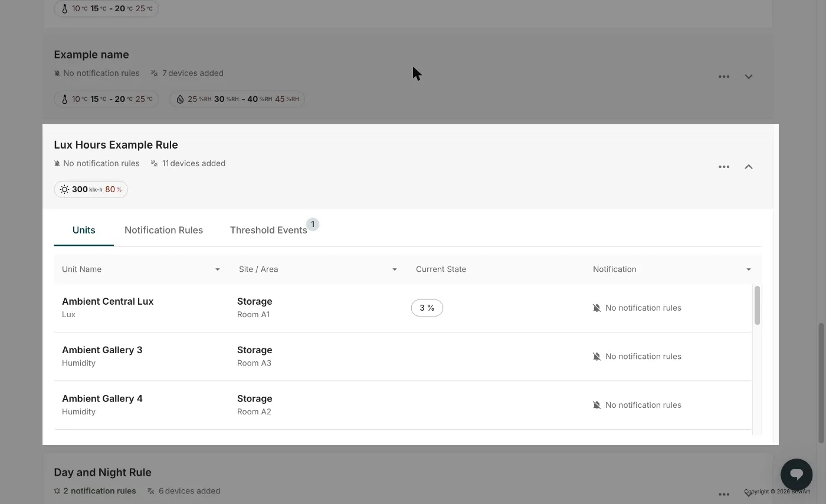Expand the Example name rule card
Screen dimensions: 826x504
[749, 77]
